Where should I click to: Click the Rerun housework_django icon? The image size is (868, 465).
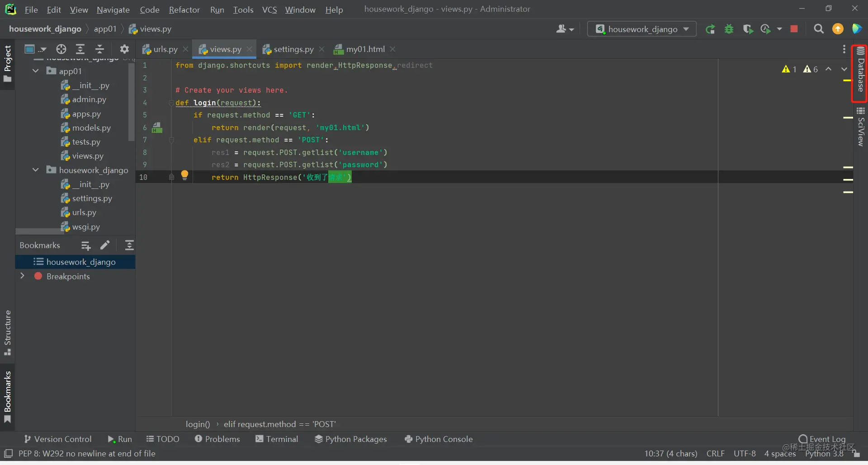tap(710, 29)
